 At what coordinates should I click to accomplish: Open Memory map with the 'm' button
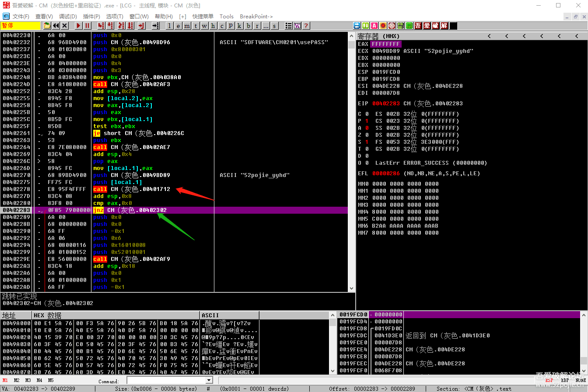[187, 26]
